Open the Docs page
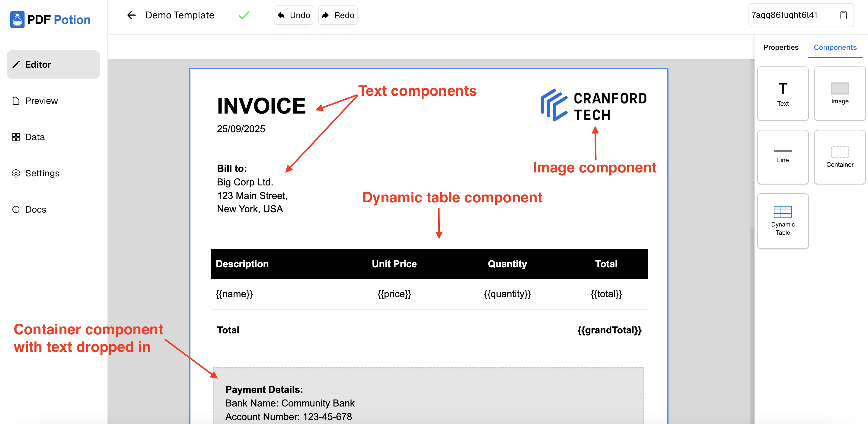Screen dimensions: 868x424 [36, 209]
